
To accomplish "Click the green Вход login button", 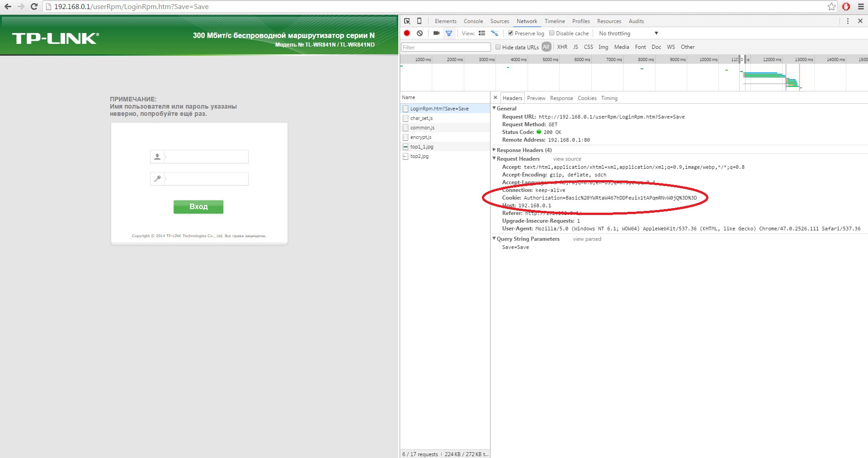I will 198,207.
